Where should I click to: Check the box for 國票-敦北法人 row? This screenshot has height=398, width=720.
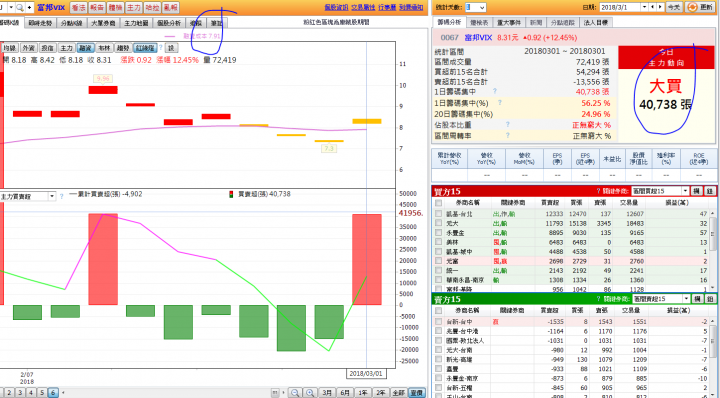[x=439, y=341]
